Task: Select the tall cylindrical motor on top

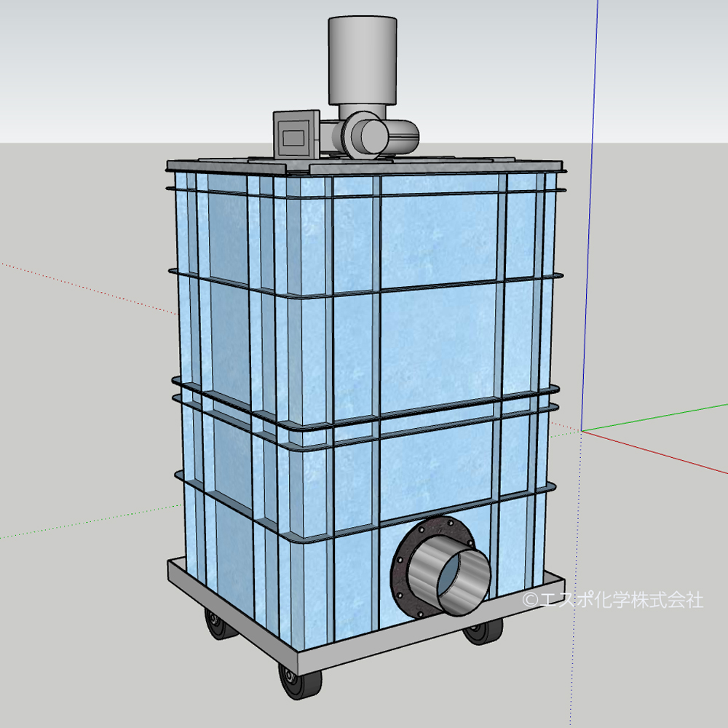Action: pyautogui.click(x=362, y=60)
